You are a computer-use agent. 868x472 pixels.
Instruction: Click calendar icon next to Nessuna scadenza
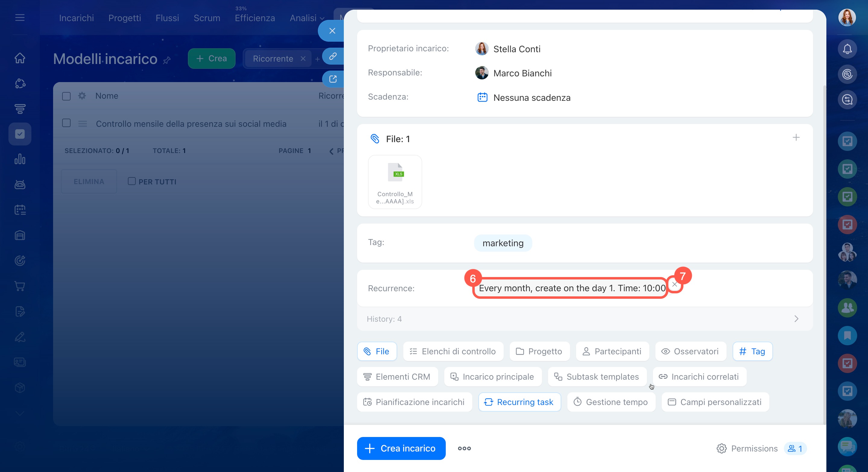click(482, 97)
